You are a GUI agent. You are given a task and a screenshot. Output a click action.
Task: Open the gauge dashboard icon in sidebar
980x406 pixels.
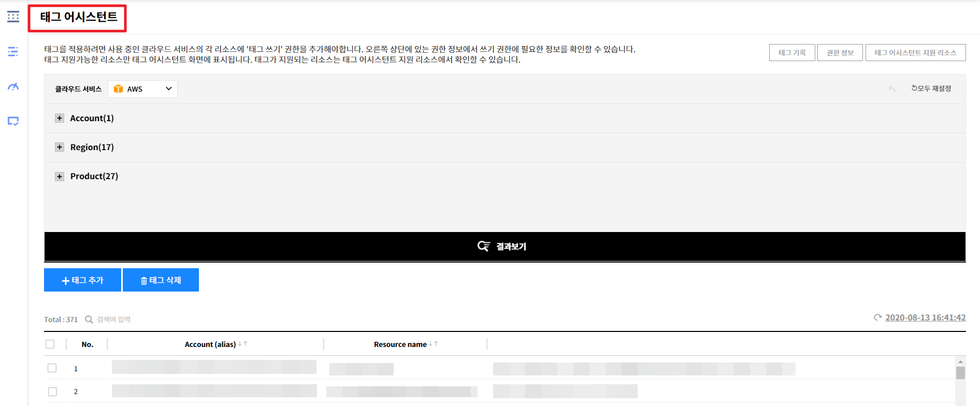pos(13,86)
